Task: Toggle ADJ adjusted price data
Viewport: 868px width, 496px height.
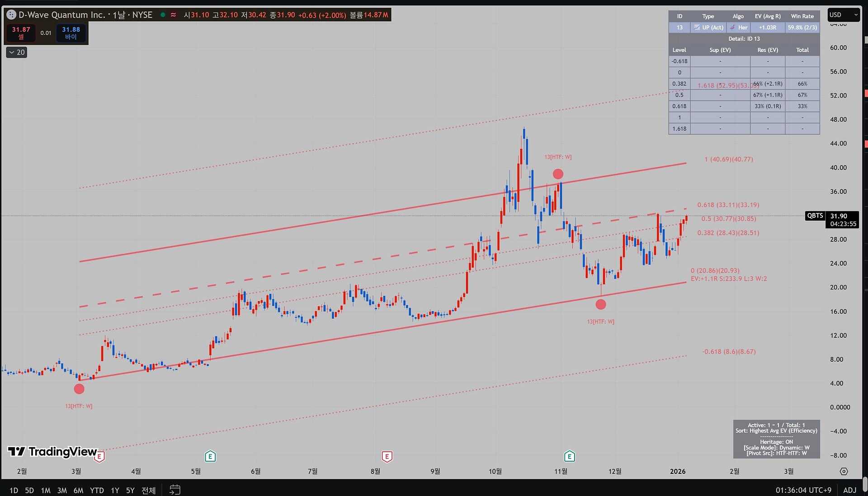Action: click(x=849, y=490)
